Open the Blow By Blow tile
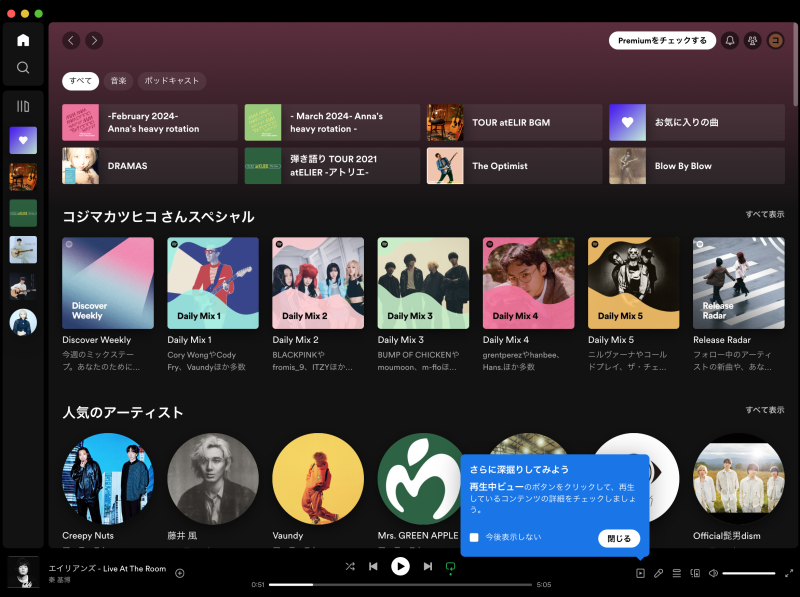The image size is (800, 597). pyautogui.click(x=697, y=166)
